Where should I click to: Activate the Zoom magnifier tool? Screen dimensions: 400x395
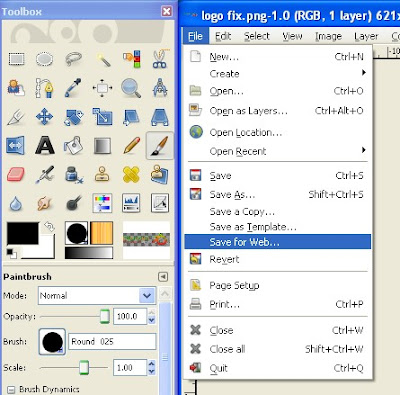point(131,88)
